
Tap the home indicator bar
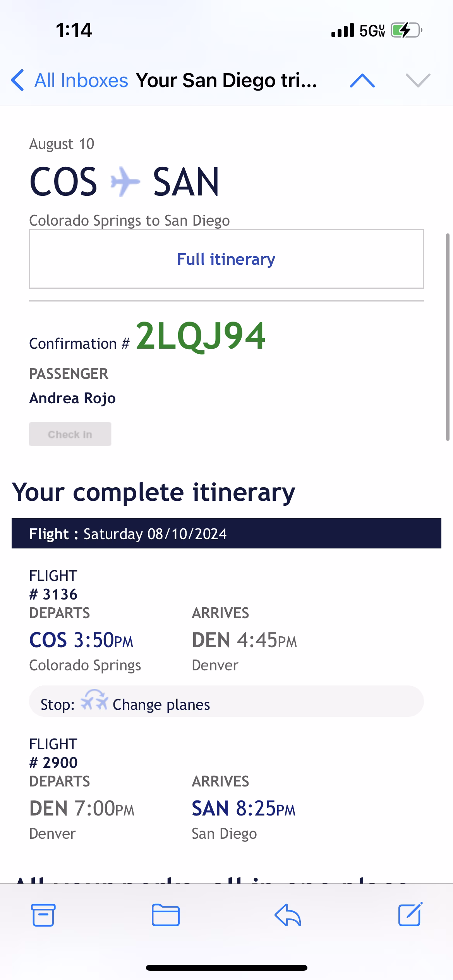coord(226,968)
